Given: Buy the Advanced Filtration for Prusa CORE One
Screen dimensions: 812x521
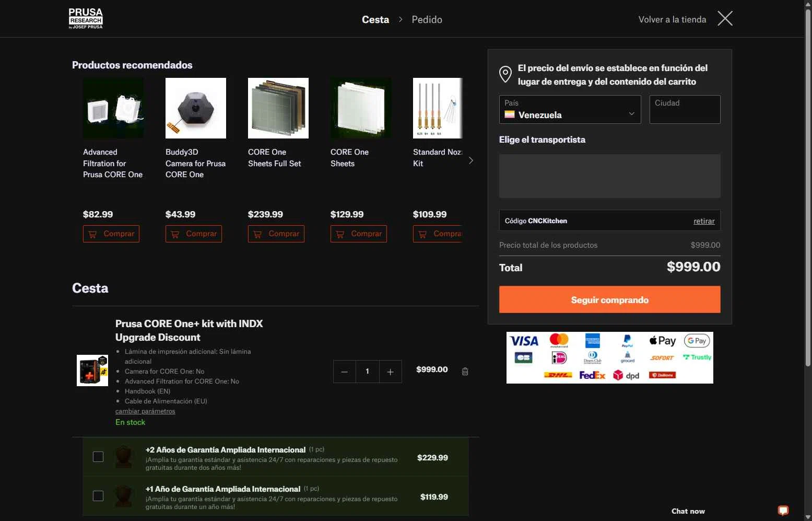Looking at the screenshot, I should [111, 234].
